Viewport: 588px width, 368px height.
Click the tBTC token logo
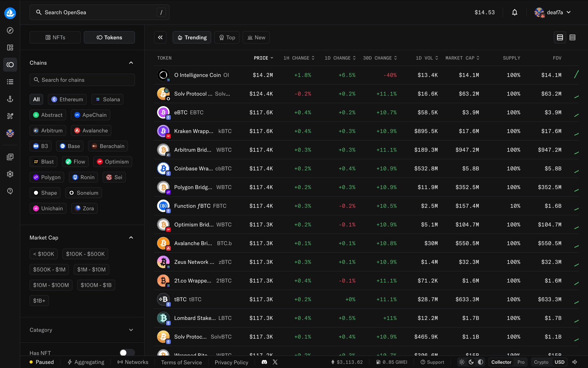163,299
